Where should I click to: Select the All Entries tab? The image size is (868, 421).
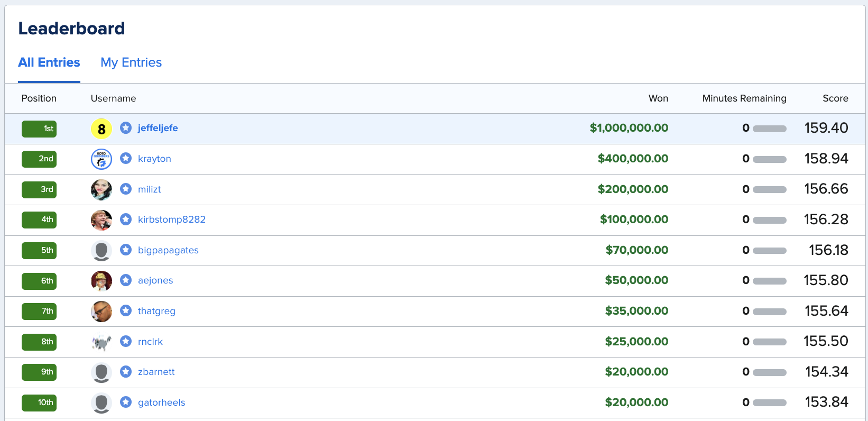pos(49,62)
